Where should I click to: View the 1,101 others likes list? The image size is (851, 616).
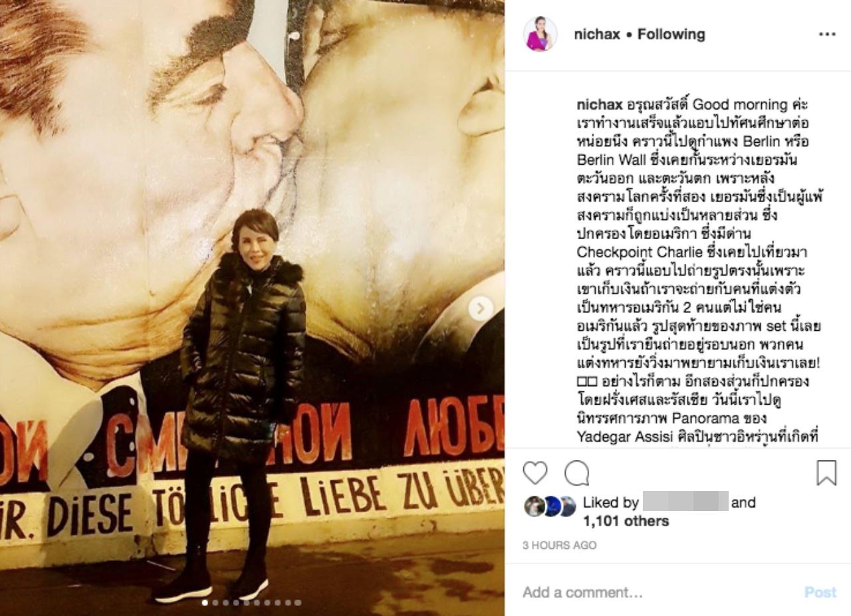pyautogui.click(x=626, y=522)
